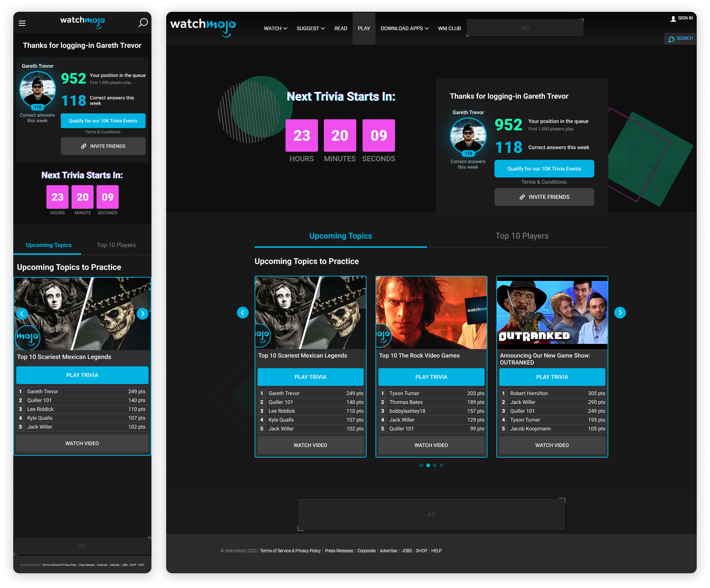Viewport: 710px width, 588px height.
Task: Click Gareth Trevor avatar in desktop panel
Action: pyautogui.click(x=468, y=136)
